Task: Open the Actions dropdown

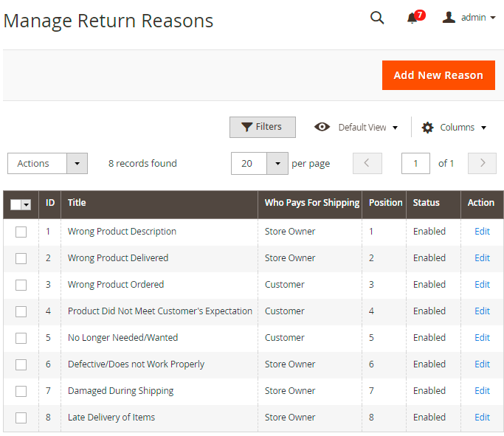Action: tap(47, 164)
